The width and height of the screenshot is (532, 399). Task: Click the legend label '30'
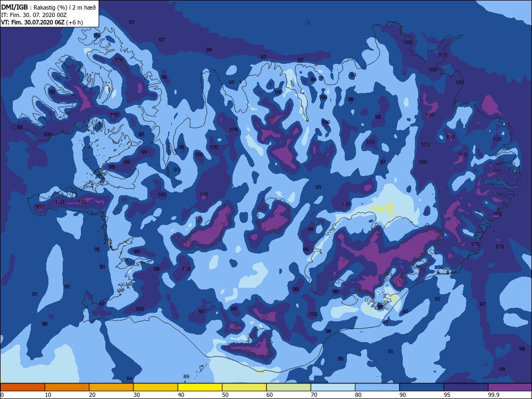[137, 395]
